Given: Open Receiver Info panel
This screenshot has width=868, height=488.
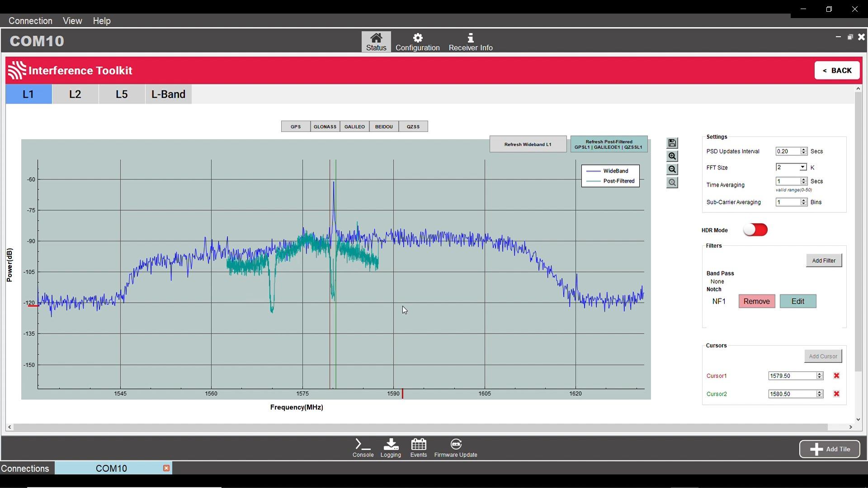Looking at the screenshot, I should click(470, 42).
